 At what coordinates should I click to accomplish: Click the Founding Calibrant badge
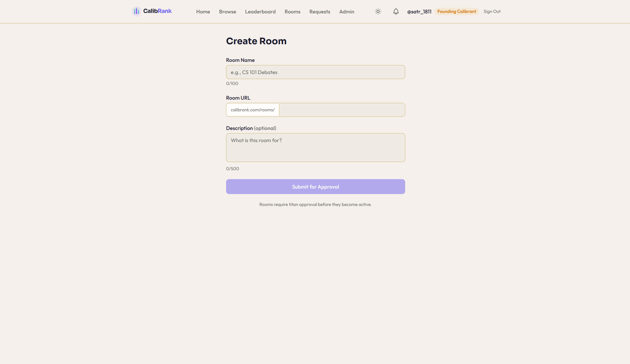tap(457, 11)
